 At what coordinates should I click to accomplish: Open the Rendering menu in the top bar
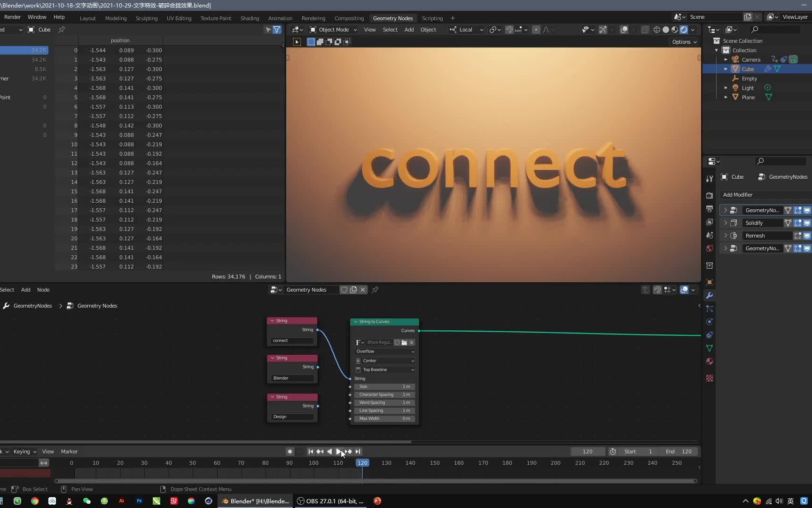point(313,18)
